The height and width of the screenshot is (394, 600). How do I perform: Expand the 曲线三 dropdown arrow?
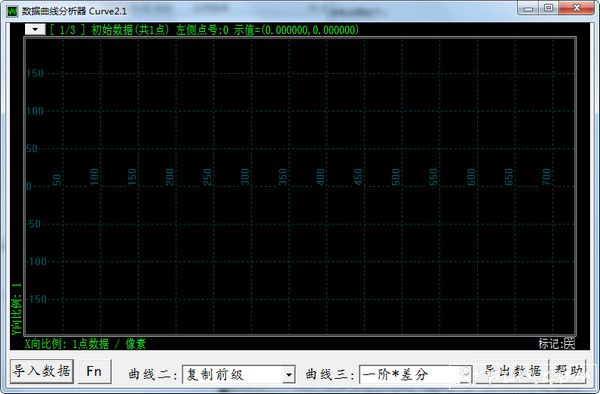point(465,374)
